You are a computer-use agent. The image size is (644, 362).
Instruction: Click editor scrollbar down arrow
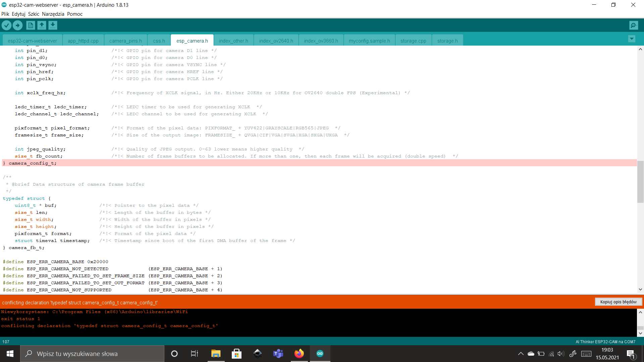point(640,289)
